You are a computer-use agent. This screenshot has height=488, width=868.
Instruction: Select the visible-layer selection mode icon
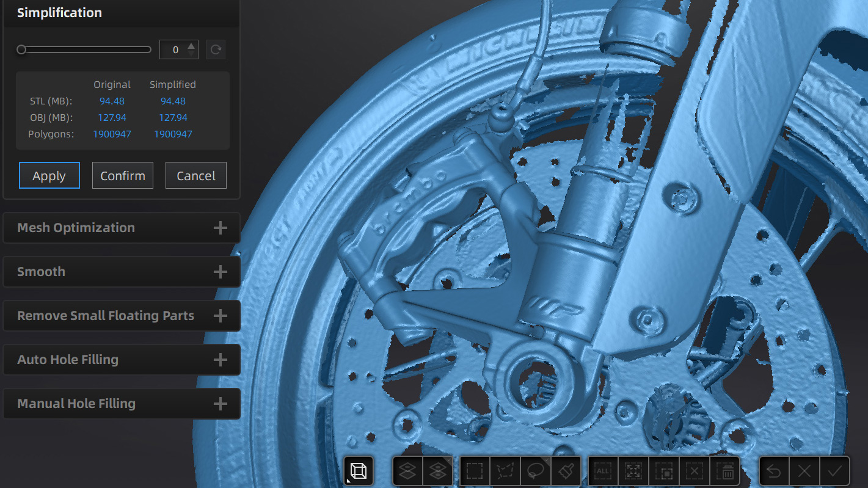tap(408, 471)
